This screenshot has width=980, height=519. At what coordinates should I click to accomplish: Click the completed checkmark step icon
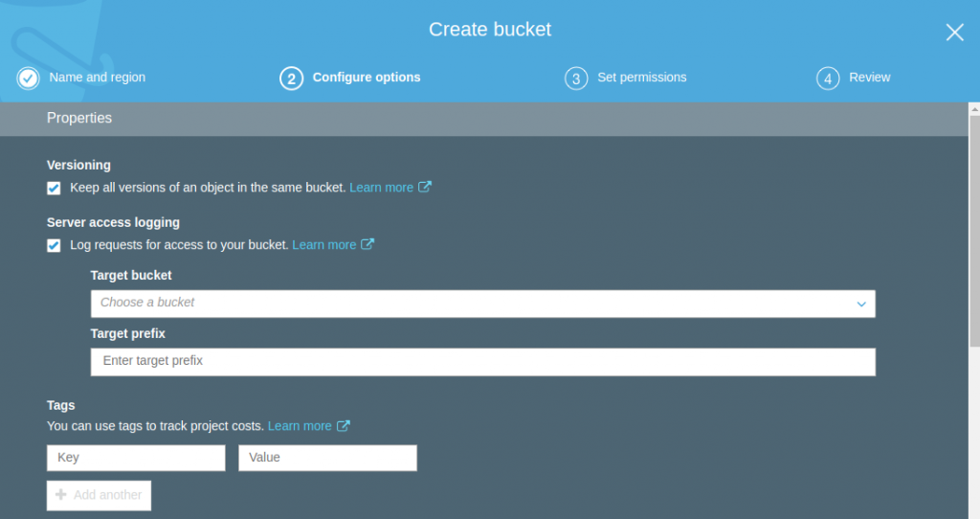coord(28,79)
